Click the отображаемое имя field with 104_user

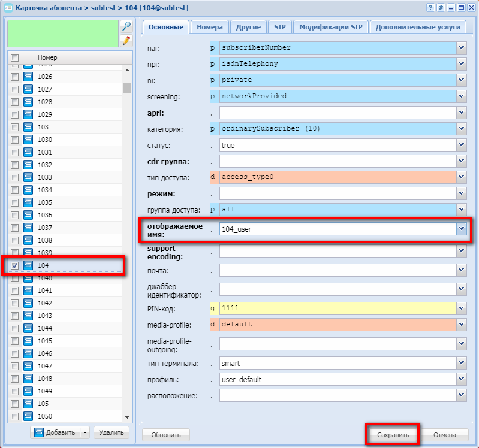coord(338,229)
